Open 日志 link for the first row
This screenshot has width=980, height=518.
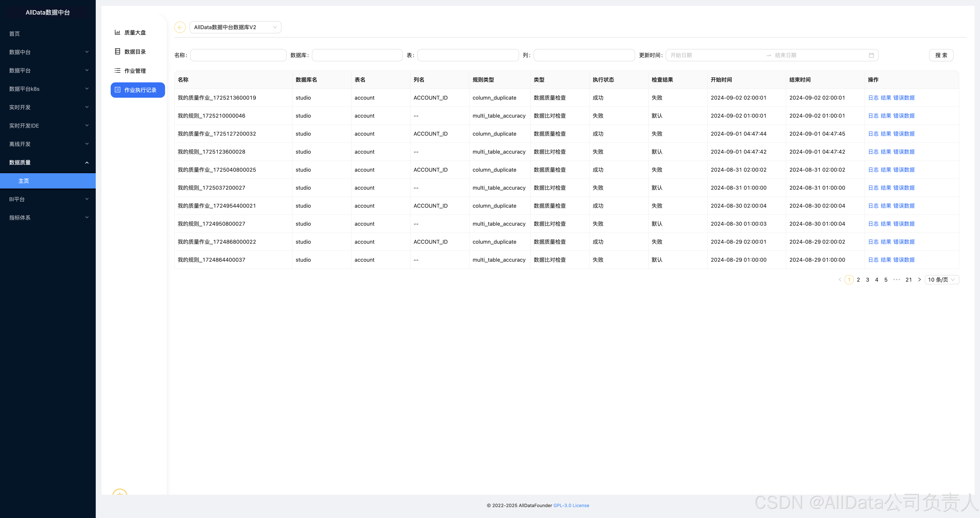tap(873, 98)
